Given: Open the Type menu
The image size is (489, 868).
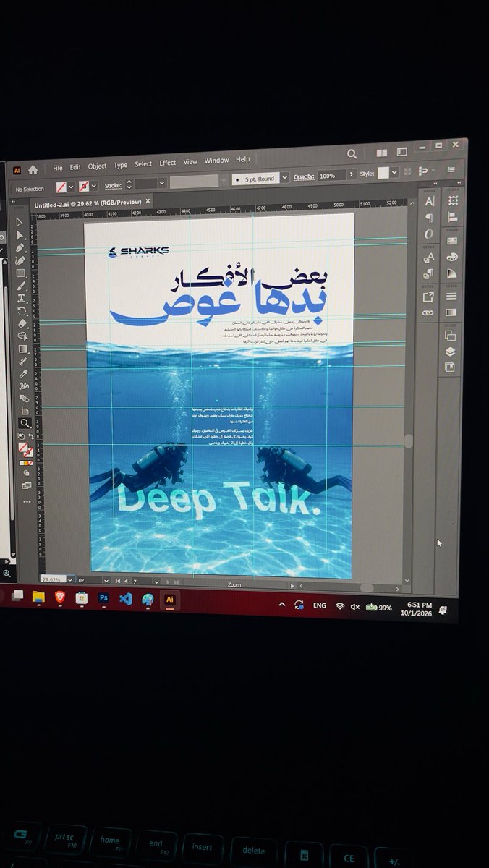Looking at the screenshot, I should [x=120, y=166].
